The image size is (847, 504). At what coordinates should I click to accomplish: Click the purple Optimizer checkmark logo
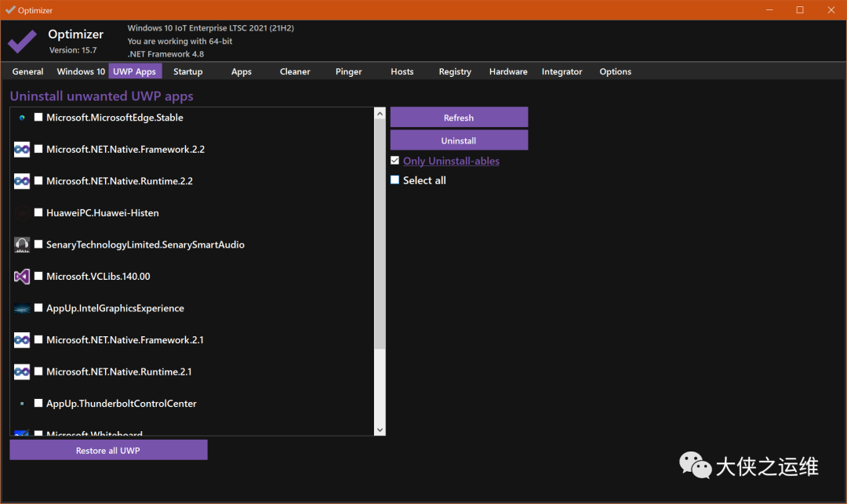coord(22,41)
